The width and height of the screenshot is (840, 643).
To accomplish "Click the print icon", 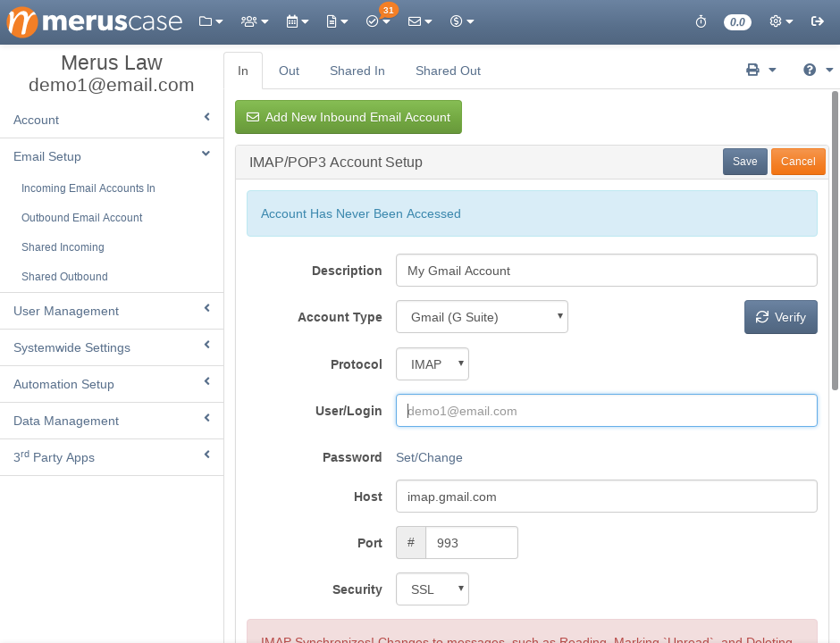I will click(x=752, y=70).
